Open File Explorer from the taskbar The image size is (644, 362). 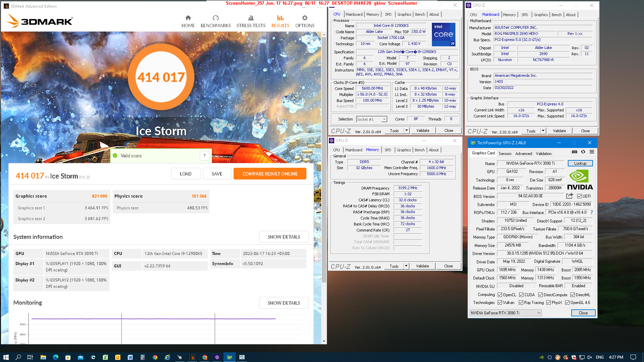tap(43, 357)
